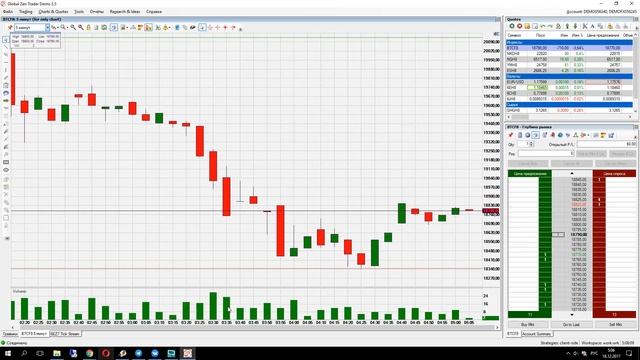The width and height of the screenshot is (640, 360).
Task: Click the undo arrow in Quotes toolbar
Action: click(x=543, y=26)
